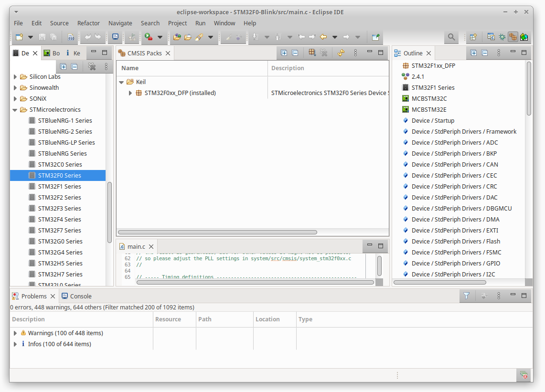
Task: Switch to the colored diamonds perspective icon
Action: tap(524, 37)
